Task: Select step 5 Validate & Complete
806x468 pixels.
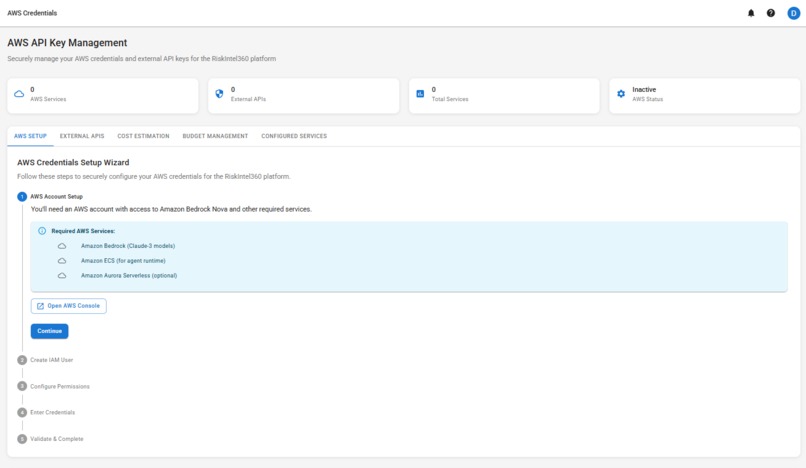Action: click(x=50, y=439)
